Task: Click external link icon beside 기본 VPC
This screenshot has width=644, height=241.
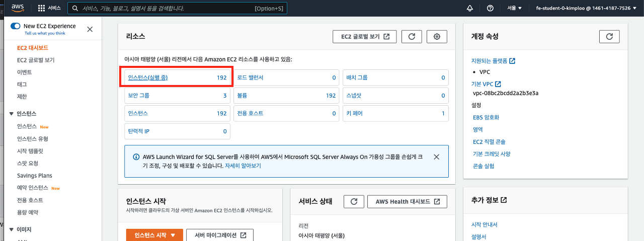Action: point(498,84)
